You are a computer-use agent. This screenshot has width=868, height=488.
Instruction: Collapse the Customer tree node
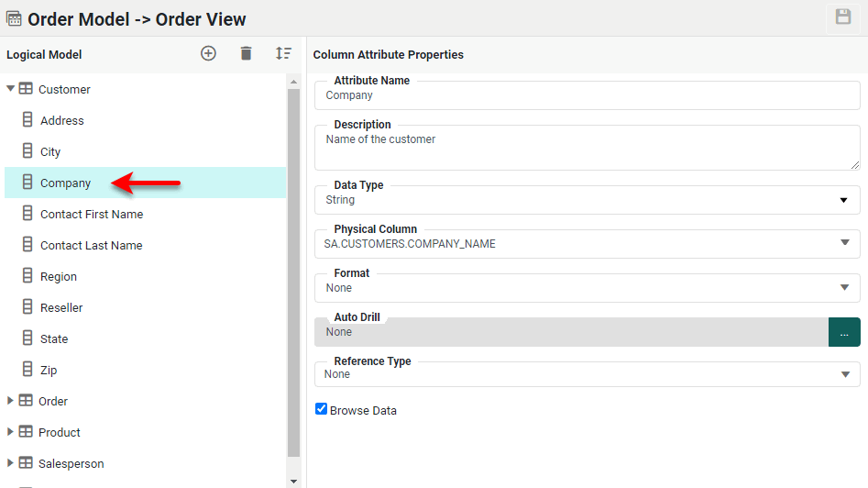[x=11, y=89]
